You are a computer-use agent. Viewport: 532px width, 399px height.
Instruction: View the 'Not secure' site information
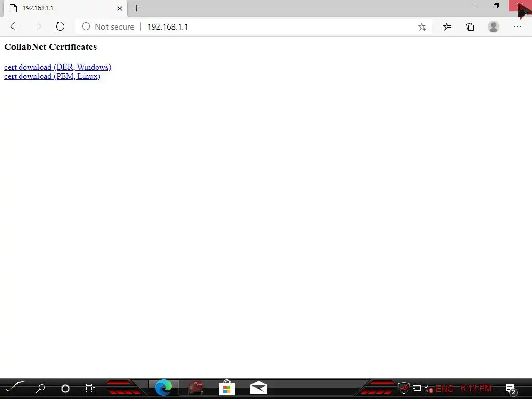108,27
